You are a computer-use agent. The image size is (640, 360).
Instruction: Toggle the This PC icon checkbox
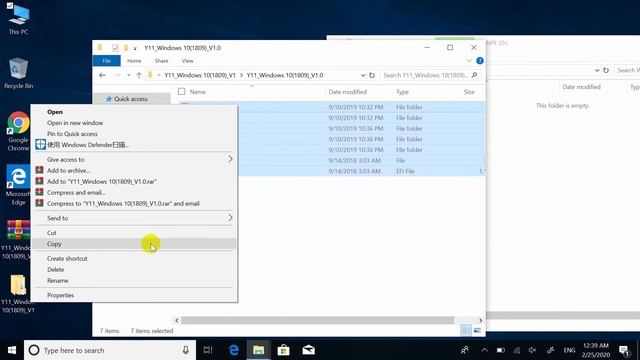pos(10,6)
